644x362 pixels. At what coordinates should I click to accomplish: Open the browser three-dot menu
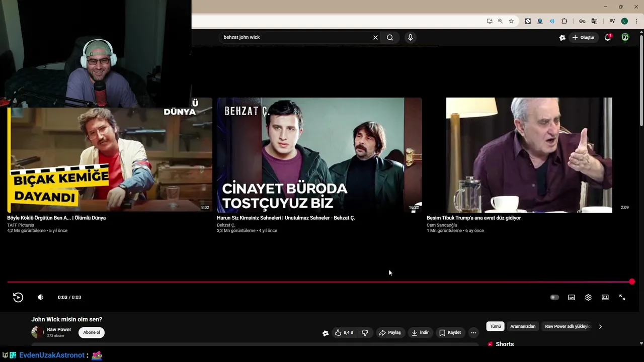(637, 21)
